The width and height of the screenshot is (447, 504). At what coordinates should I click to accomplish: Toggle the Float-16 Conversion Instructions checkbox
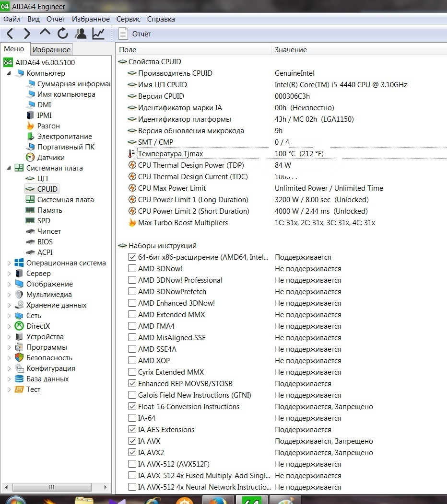pyautogui.click(x=132, y=406)
